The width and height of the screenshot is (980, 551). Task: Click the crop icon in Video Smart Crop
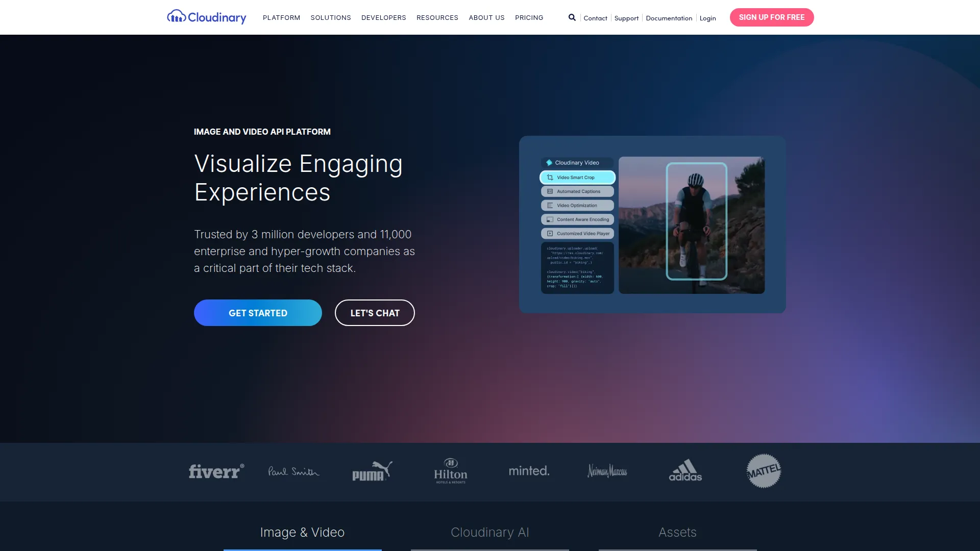[550, 178]
